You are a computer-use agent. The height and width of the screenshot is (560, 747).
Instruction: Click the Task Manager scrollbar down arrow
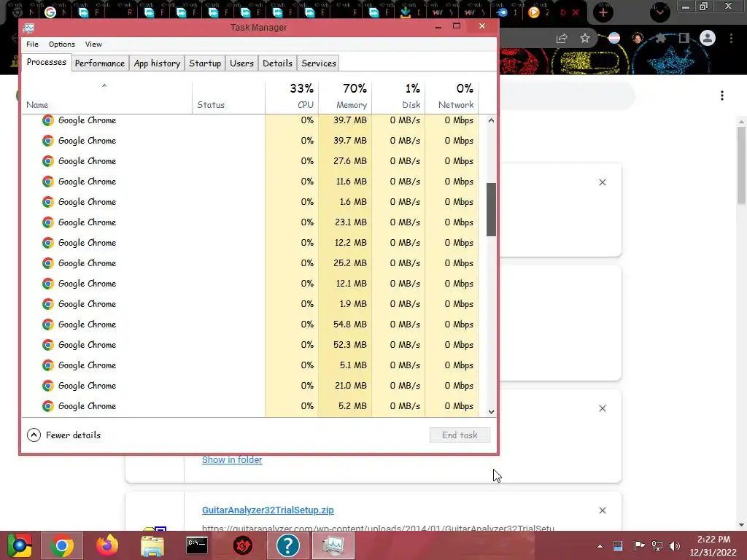[491, 412]
